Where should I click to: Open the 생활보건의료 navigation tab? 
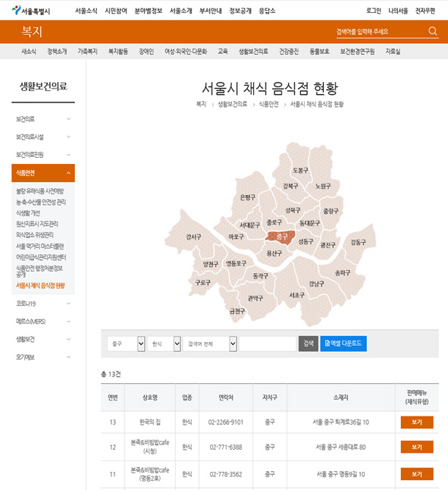pos(253,52)
